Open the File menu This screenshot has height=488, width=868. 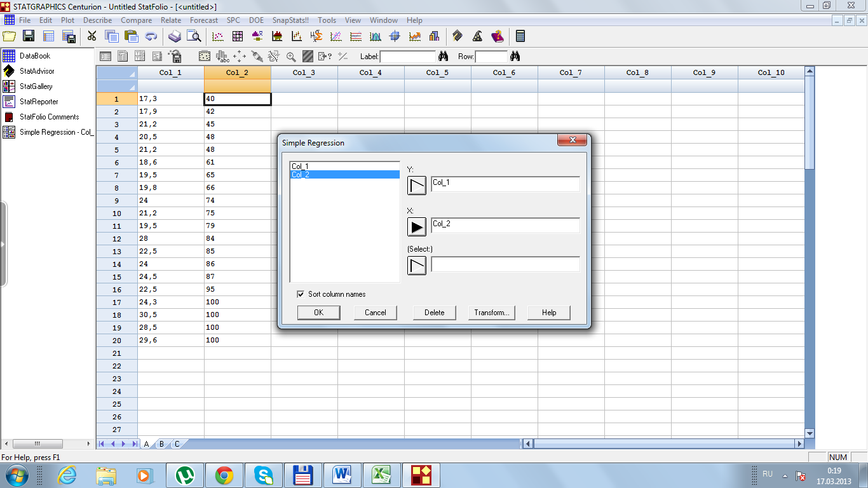[x=25, y=20]
